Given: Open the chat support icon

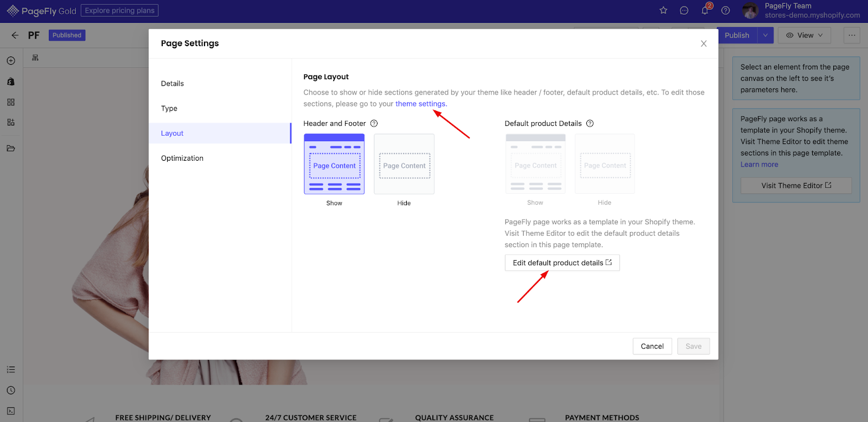Looking at the screenshot, I should (684, 10).
